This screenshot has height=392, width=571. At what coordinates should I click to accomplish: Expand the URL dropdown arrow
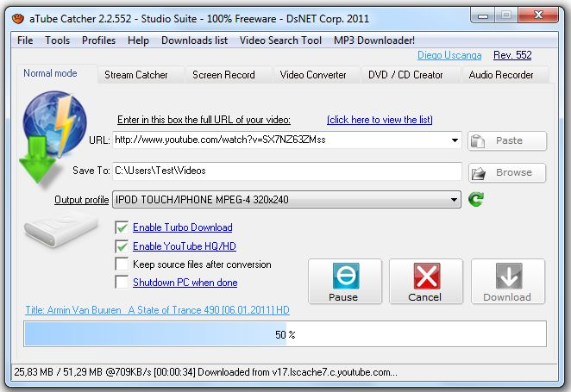455,140
